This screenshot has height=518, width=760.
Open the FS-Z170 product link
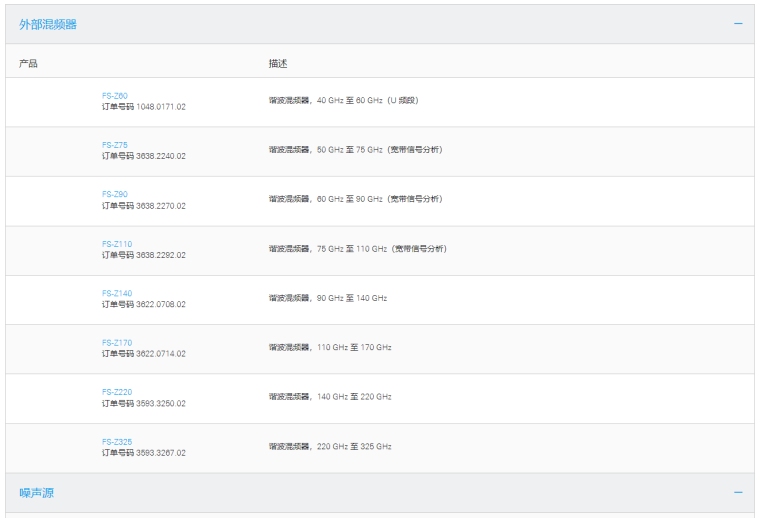pos(116,342)
